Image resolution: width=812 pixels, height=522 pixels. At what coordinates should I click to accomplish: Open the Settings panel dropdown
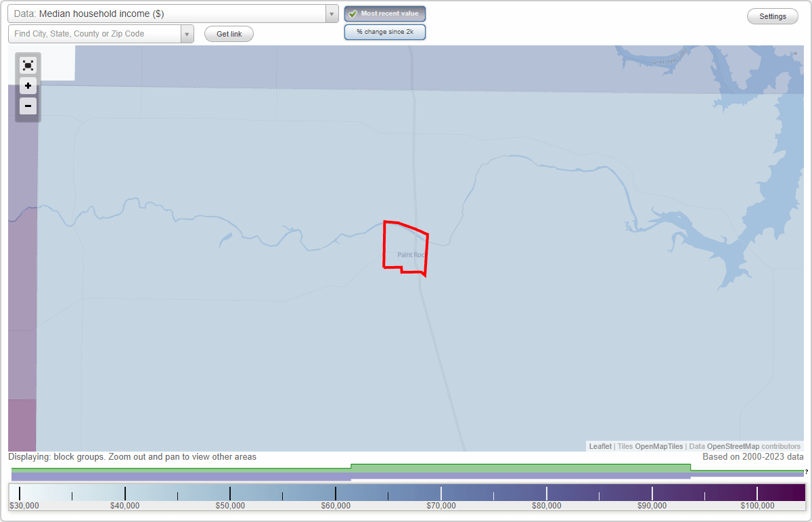tap(772, 16)
